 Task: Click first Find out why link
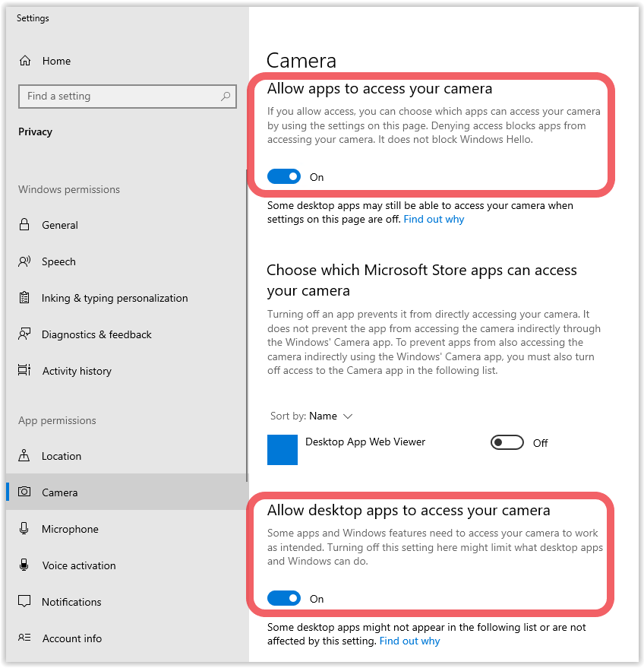(x=434, y=219)
